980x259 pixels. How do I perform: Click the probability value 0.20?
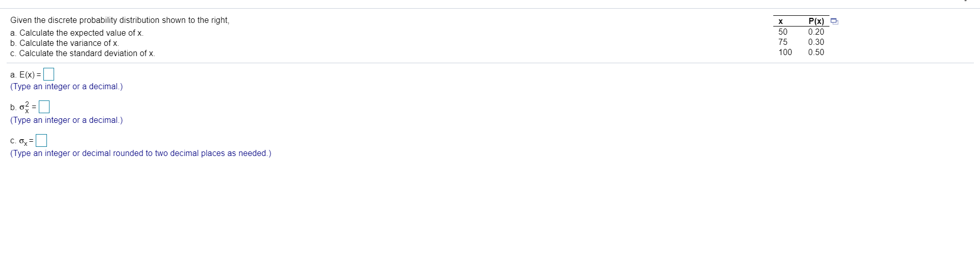tap(816, 32)
